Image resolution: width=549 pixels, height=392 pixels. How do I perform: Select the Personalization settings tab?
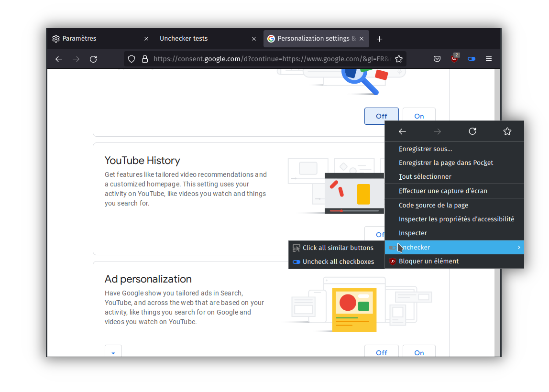(x=316, y=39)
